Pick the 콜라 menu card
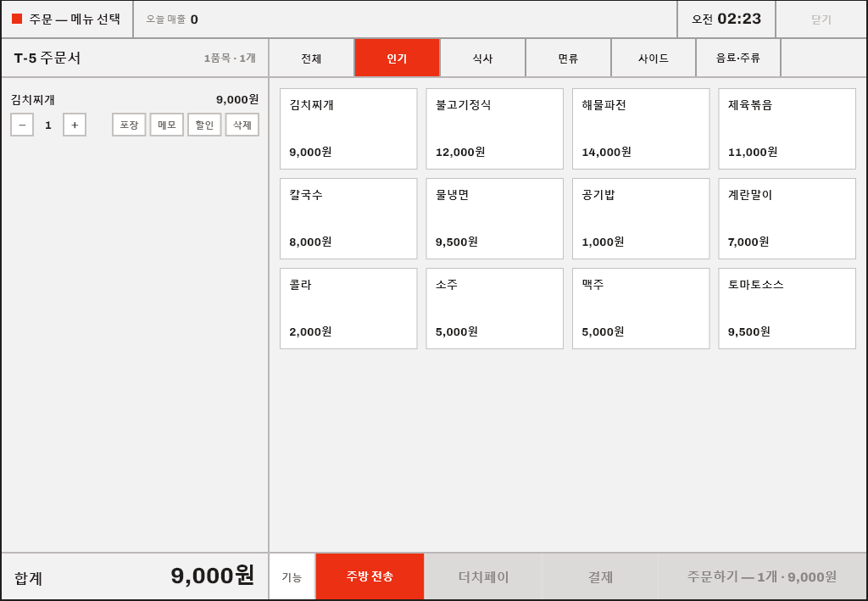Viewport: 868px width, 601px height. point(348,309)
